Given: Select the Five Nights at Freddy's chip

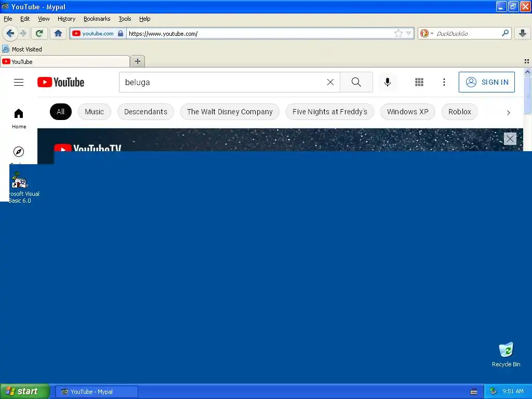Looking at the screenshot, I should click(330, 112).
